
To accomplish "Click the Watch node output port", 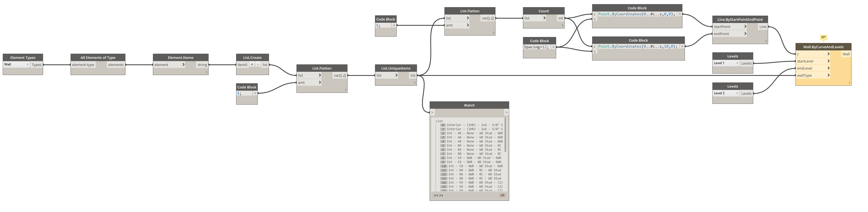I will tap(506, 112).
